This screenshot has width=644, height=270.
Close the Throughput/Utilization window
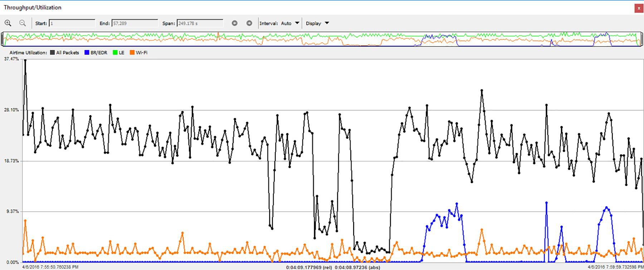639,8
